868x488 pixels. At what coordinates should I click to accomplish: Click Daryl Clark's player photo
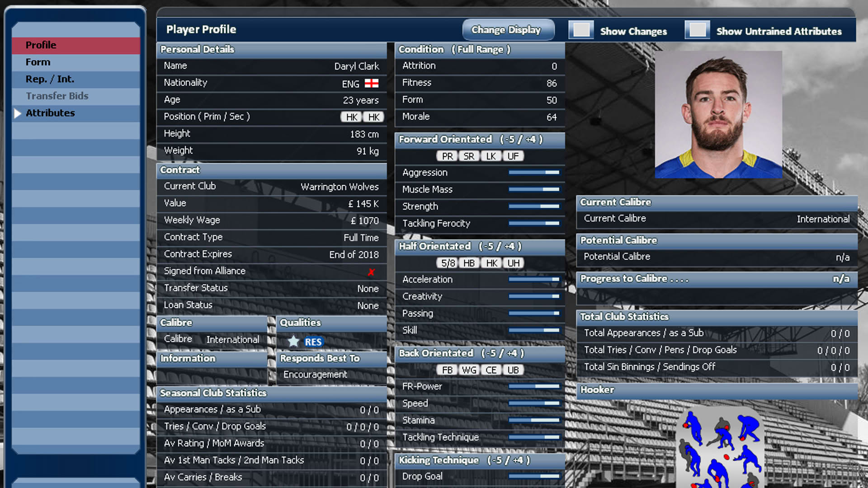[x=718, y=114]
